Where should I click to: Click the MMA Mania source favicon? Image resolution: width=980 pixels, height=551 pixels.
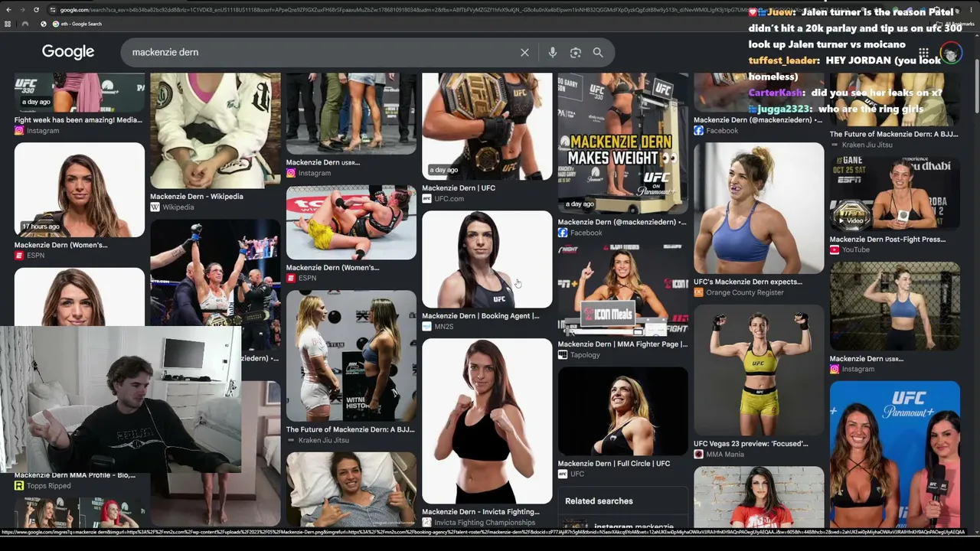coord(698,455)
